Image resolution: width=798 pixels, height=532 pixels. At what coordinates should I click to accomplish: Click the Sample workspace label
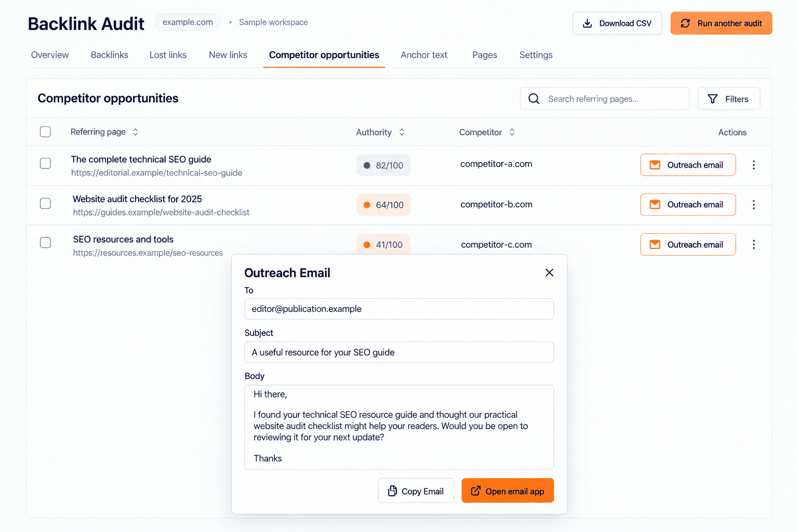point(273,22)
